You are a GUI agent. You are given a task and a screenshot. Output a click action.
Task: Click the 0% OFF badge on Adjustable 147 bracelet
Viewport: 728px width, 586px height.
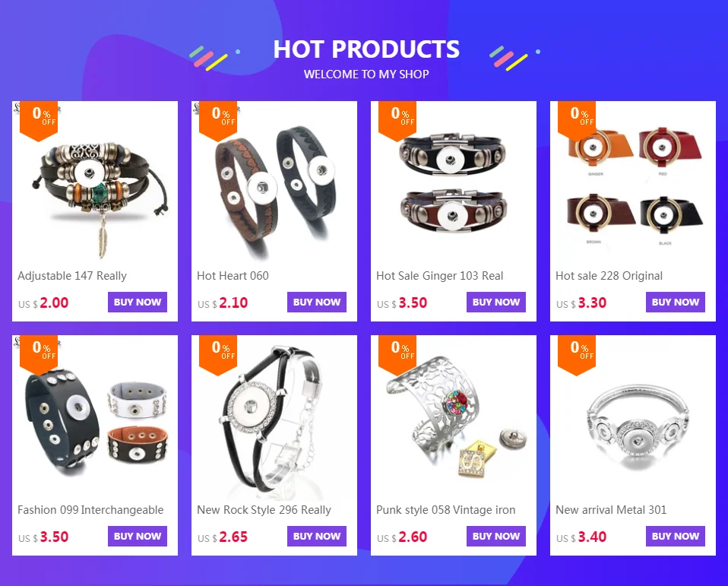pyautogui.click(x=39, y=120)
